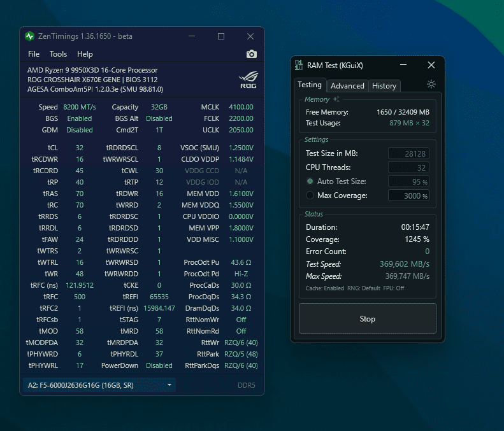The image size is (504, 431).
Task: Click the GDM Disabled value
Action: tap(80, 130)
